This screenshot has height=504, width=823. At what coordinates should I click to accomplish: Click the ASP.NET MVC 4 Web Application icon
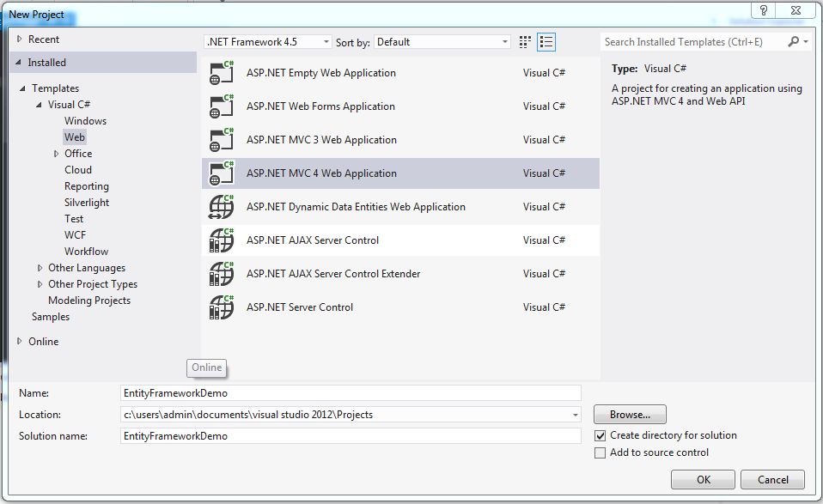221,173
